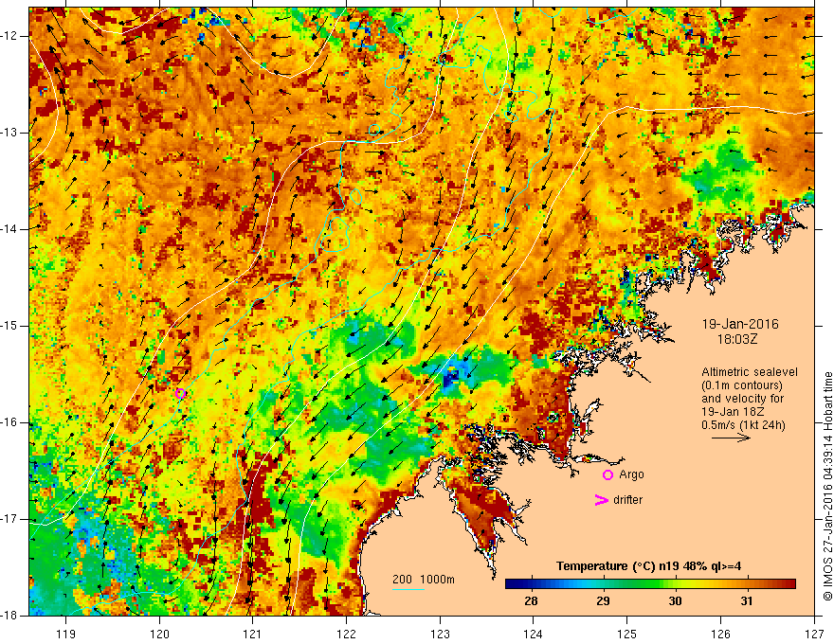Click the cyan bathymetry legend line

[408, 589]
